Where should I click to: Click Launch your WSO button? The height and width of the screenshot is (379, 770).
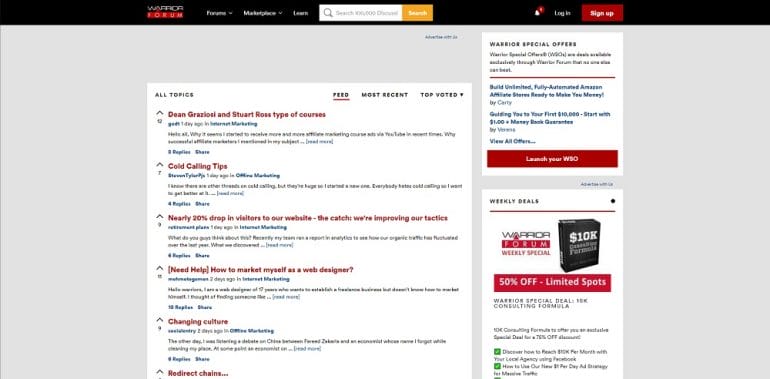(552, 159)
